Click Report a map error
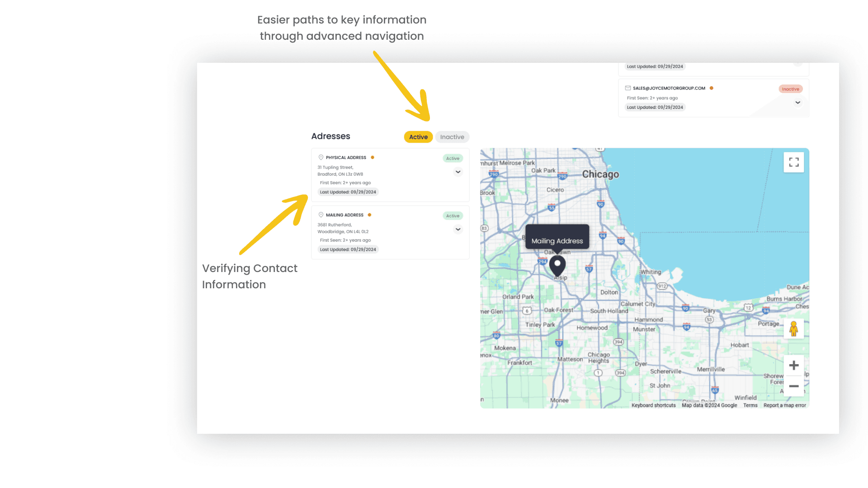 tap(784, 405)
